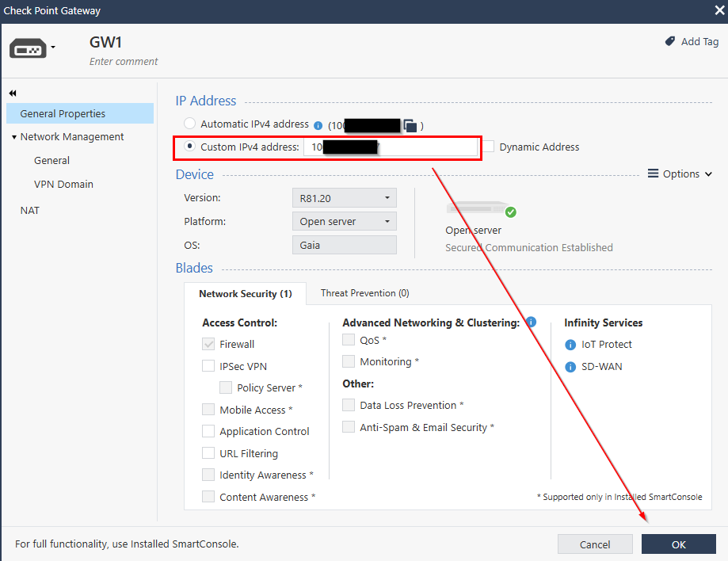Click the Options hamburger icon
Viewport: 728px width, 561px height.
coord(653,174)
